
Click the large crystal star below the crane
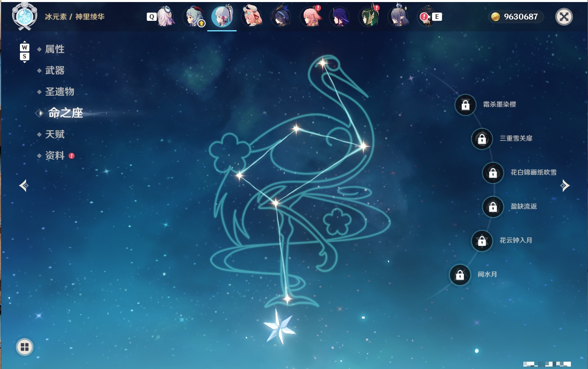coord(279,327)
